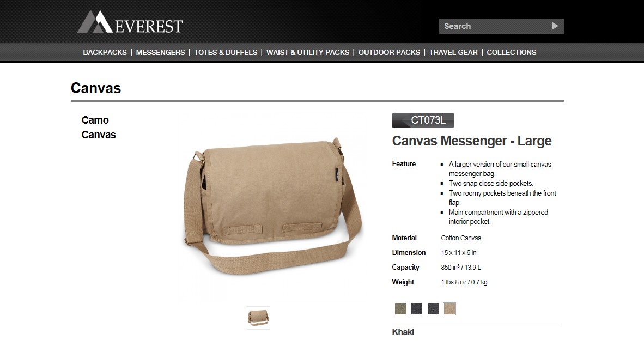Open the Backpacks menu

[x=105, y=53]
